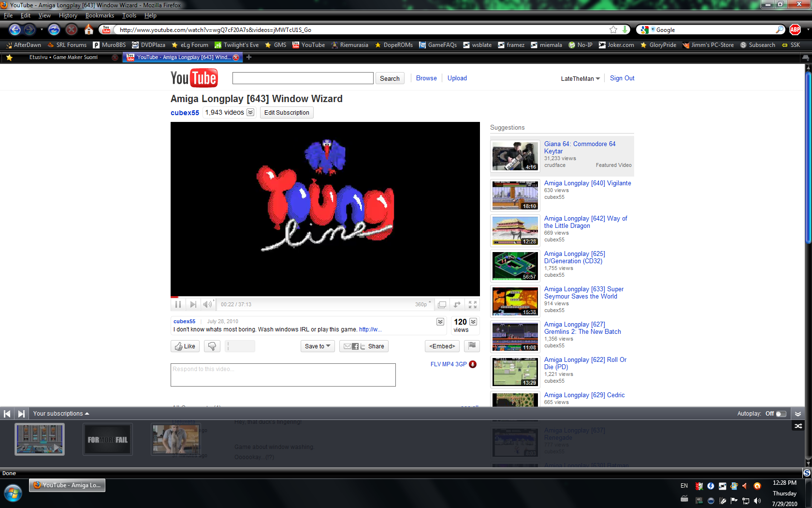Image resolution: width=812 pixels, height=508 pixels.
Task: Open Twilight's Eve bookmark
Action: (236, 45)
